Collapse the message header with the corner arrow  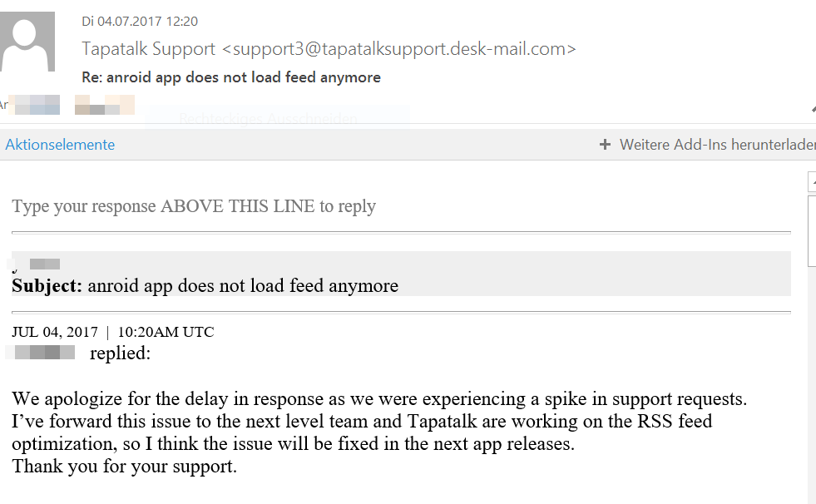[x=813, y=109]
